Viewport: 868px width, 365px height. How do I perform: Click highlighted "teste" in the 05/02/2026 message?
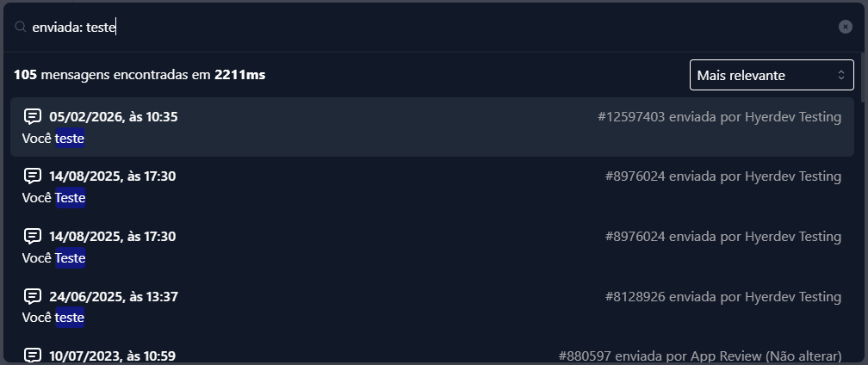click(x=70, y=139)
